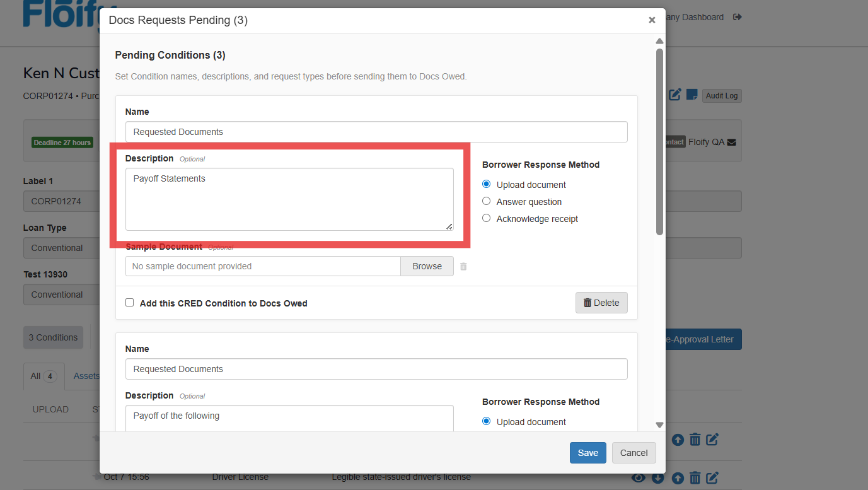Open the Assets tab
Image resolution: width=868 pixels, height=490 pixels.
click(x=86, y=376)
